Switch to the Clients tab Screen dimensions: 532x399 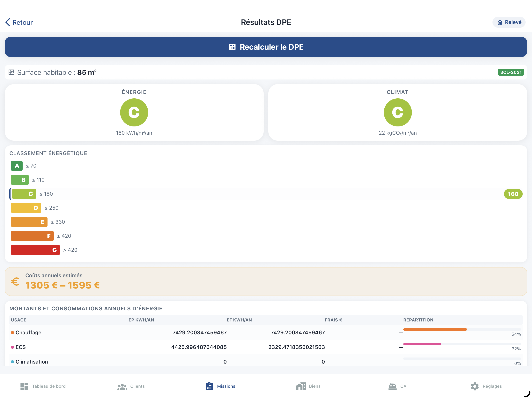(131, 386)
